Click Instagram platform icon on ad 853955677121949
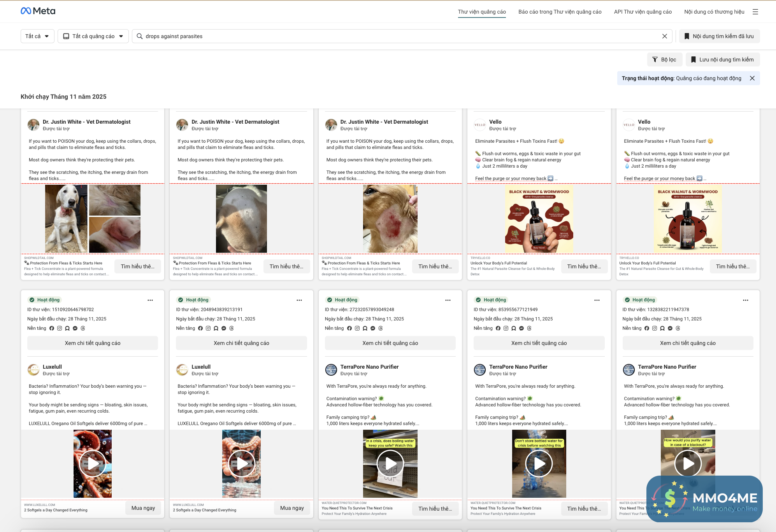 tap(506, 328)
